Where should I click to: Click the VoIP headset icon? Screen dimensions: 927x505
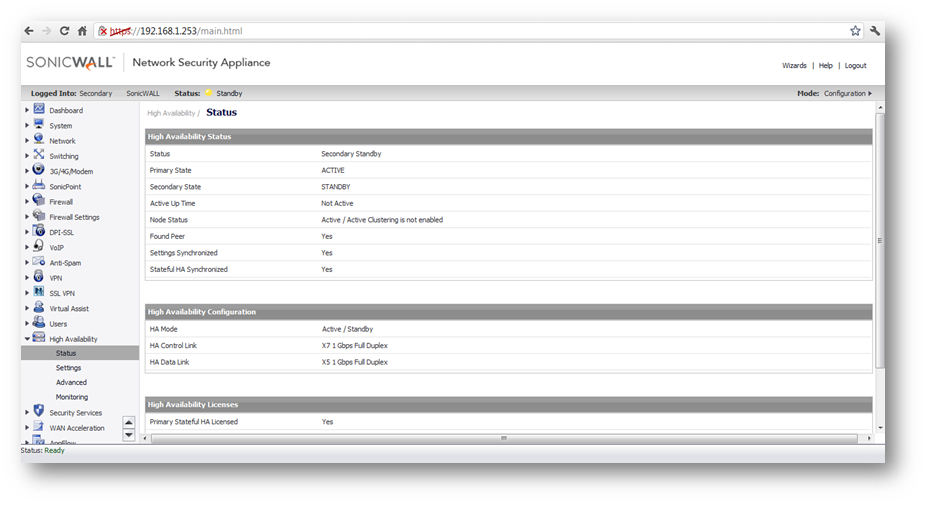[39, 246]
